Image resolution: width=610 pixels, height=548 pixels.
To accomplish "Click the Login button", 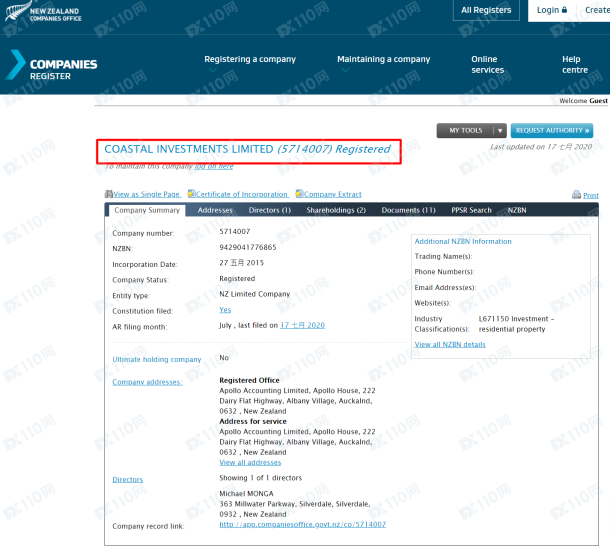I will coord(552,10).
